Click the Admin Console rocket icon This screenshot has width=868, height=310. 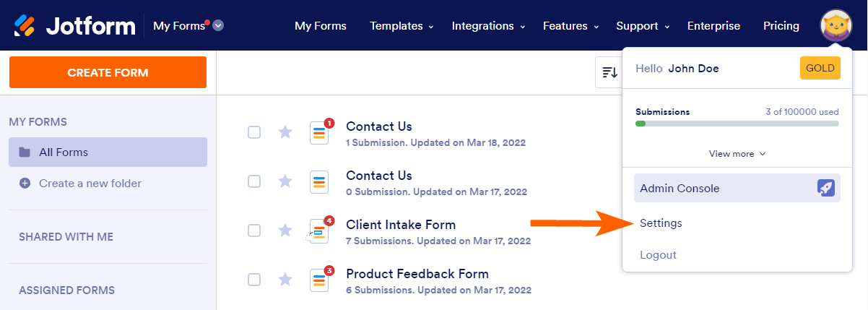(x=826, y=188)
